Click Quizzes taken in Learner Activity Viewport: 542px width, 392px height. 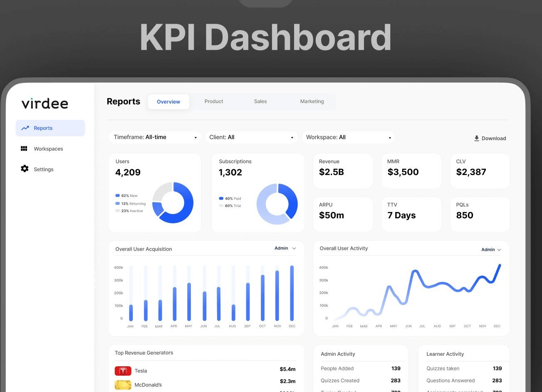(443, 368)
